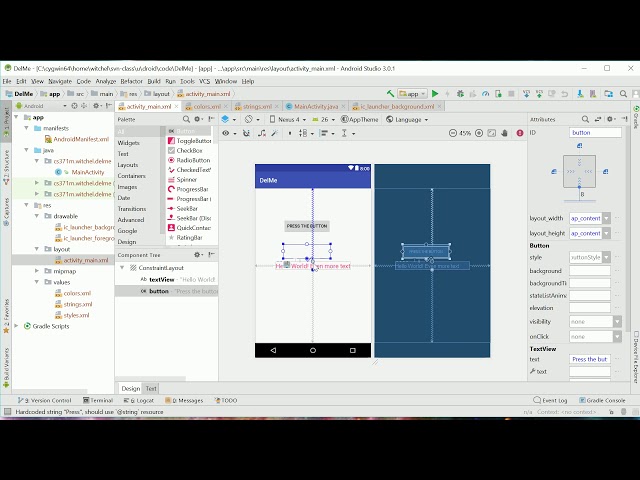Click the red error warning indicator icon
The height and width of the screenshot is (480, 640).
click(x=520, y=133)
